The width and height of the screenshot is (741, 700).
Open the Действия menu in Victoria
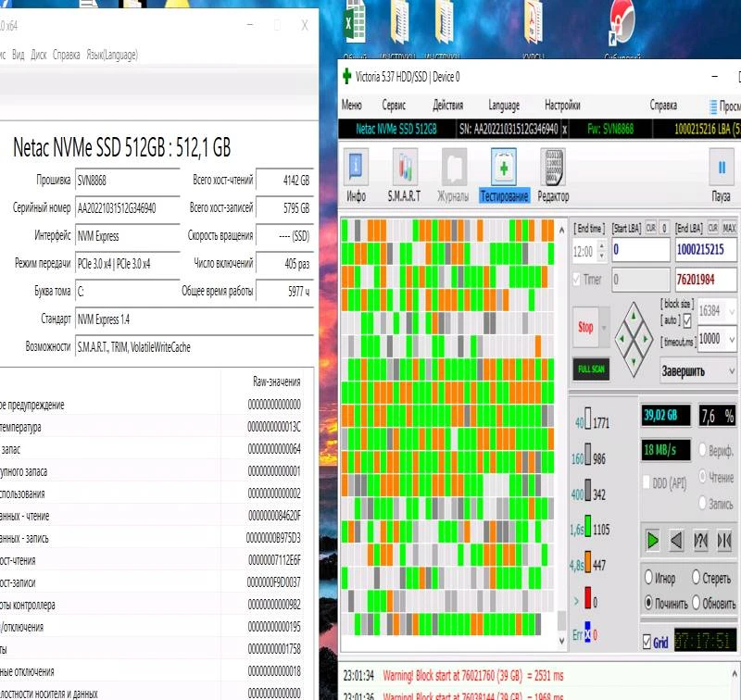pyautogui.click(x=448, y=105)
